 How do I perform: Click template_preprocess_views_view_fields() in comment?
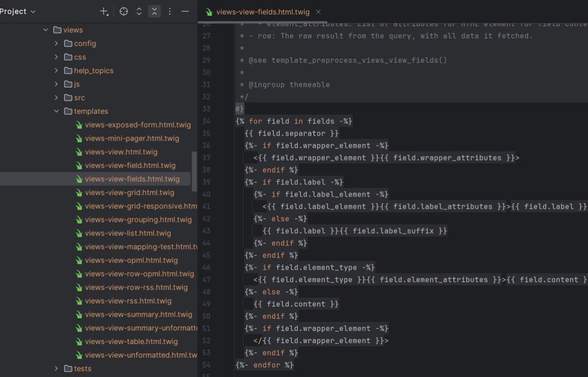pyautogui.click(x=359, y=60)
